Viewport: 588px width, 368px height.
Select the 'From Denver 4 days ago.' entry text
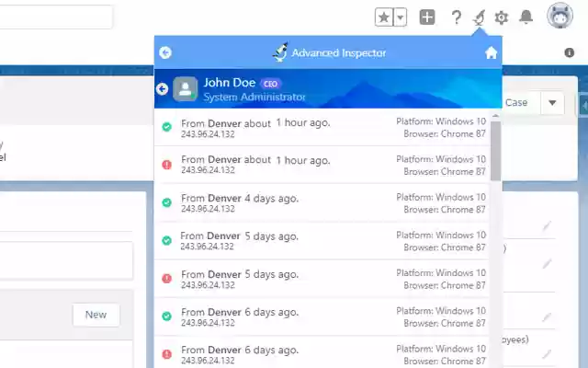tap(240, 199)
